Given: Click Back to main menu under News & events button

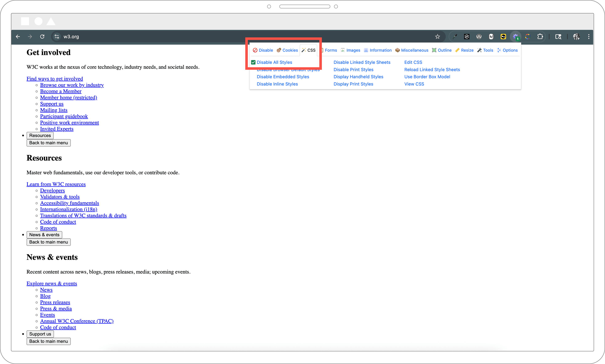Looking at the screenshot, I should click(49, 242).
